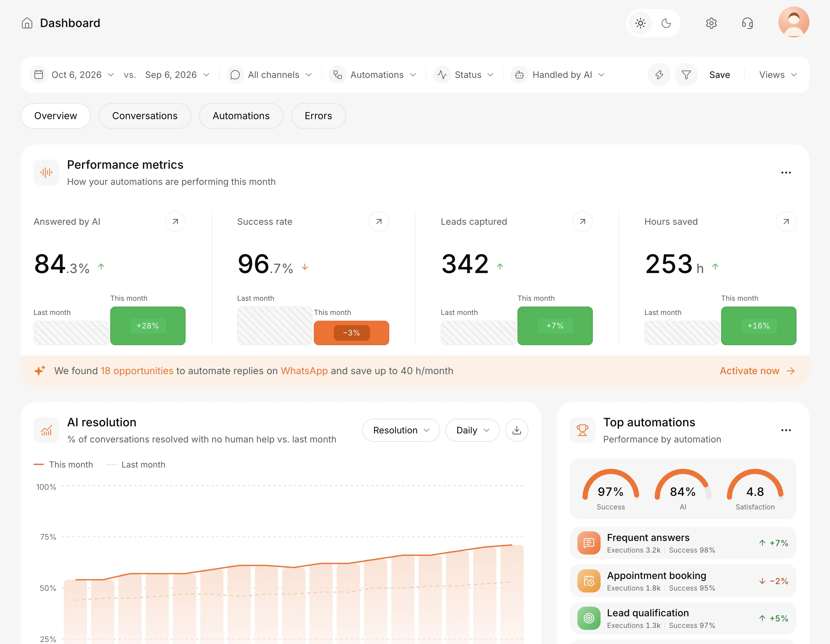This screenshot has width=830, height=644.
Task: Open the Daily interval dropdown
Action: coord(472,430)
